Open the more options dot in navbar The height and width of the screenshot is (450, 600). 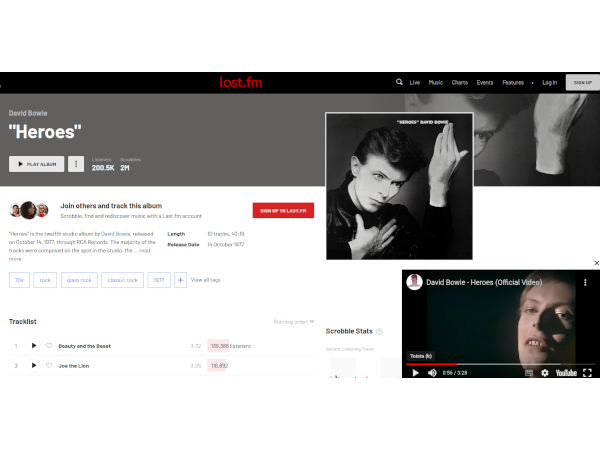pyautogui.click(x=532, y=83)
